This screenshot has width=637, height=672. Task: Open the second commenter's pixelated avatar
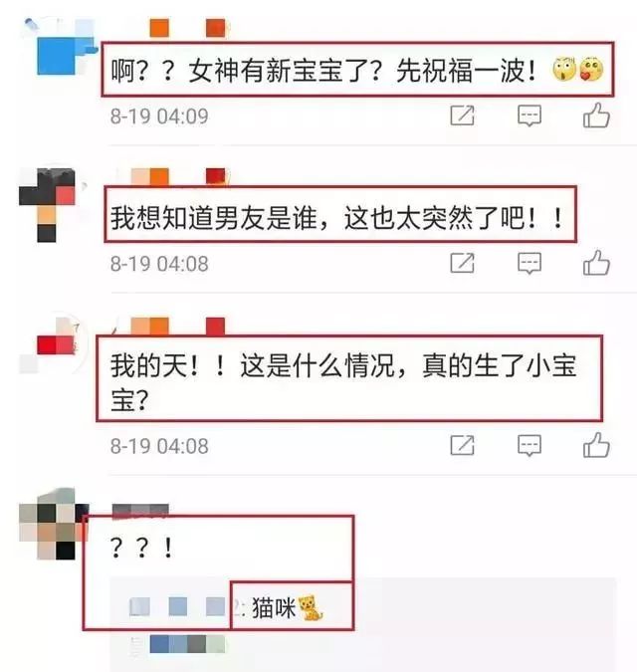pos(49,204)
